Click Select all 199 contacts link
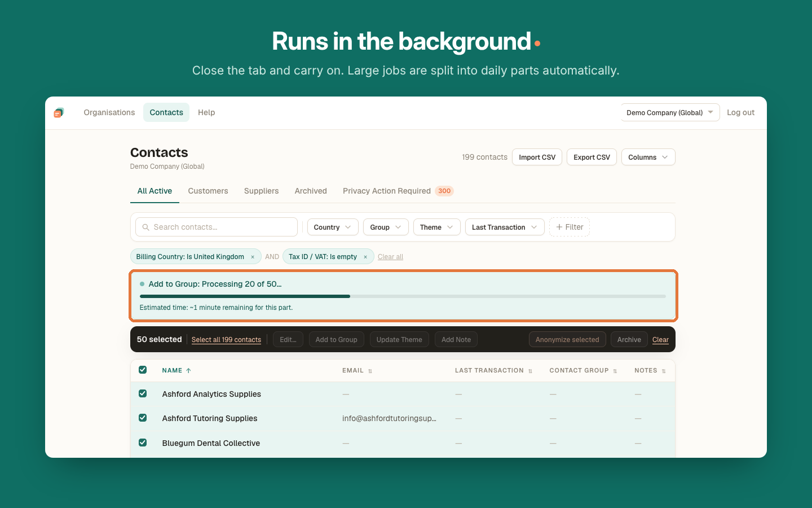 [x=226, y=340]
